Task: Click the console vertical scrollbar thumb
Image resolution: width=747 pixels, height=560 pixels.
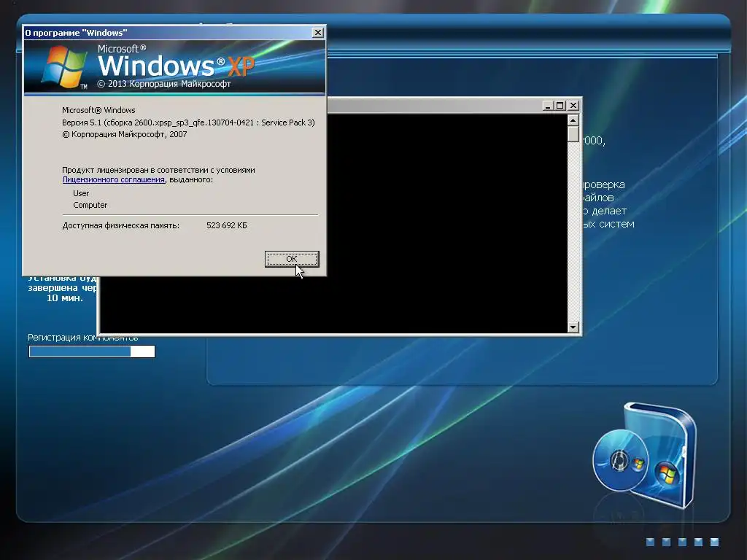Action: (573, 134)
